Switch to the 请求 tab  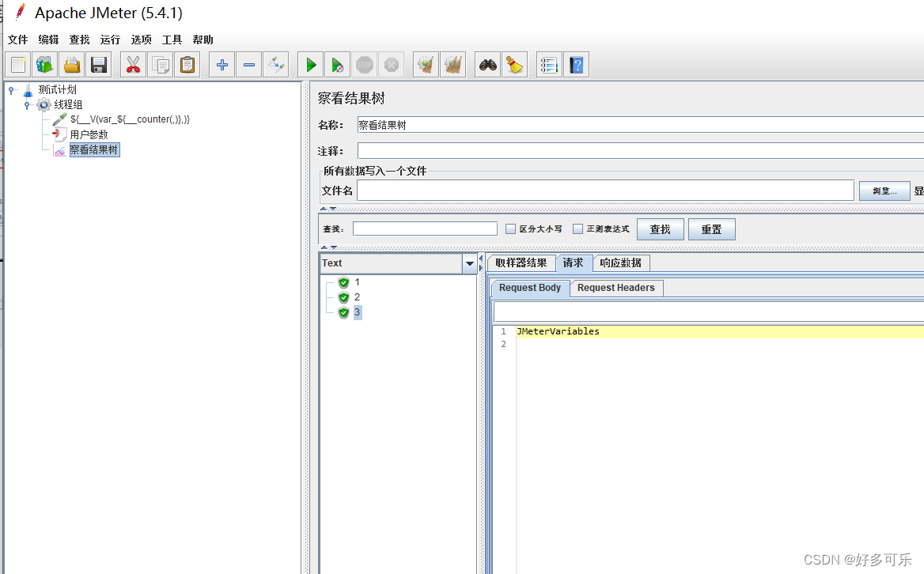pyautogui.click(x=573, y=262)
